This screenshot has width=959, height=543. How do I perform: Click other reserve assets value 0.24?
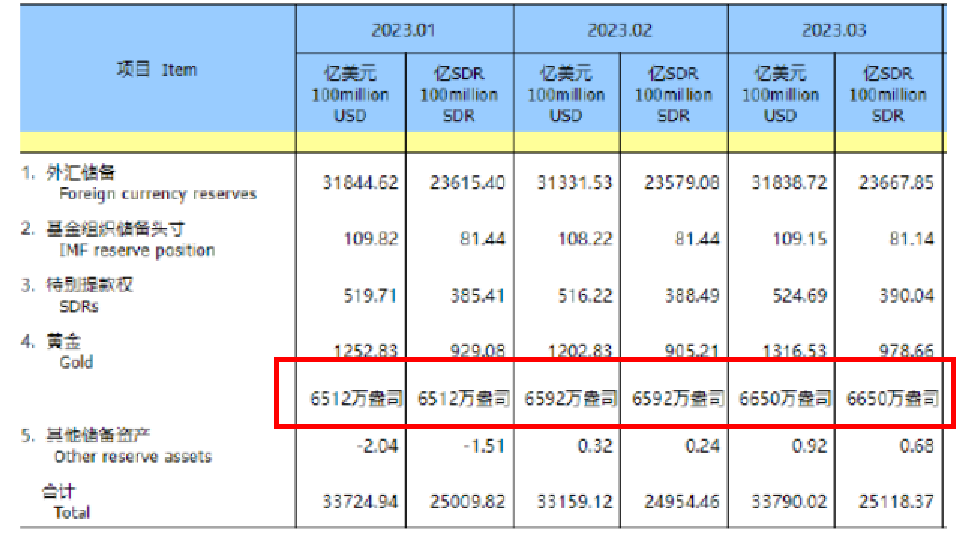pos(702,446)
